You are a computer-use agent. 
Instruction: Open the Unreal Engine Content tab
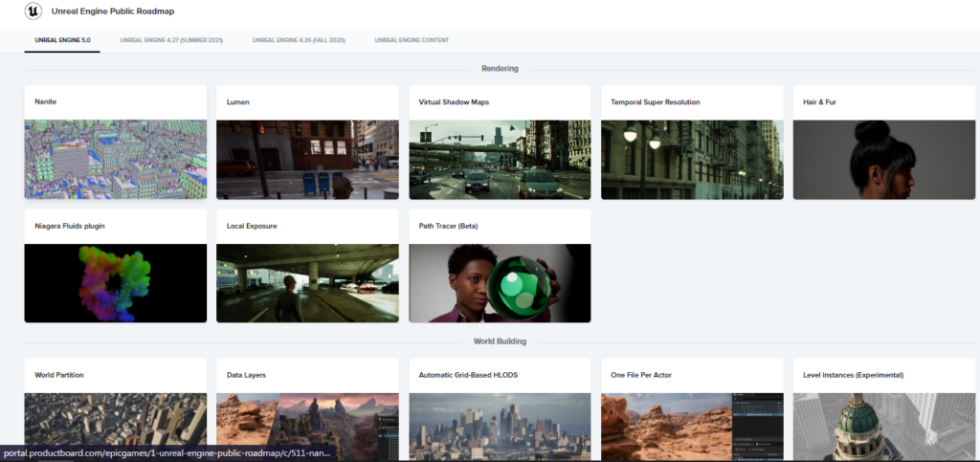(x=412, y=40)
